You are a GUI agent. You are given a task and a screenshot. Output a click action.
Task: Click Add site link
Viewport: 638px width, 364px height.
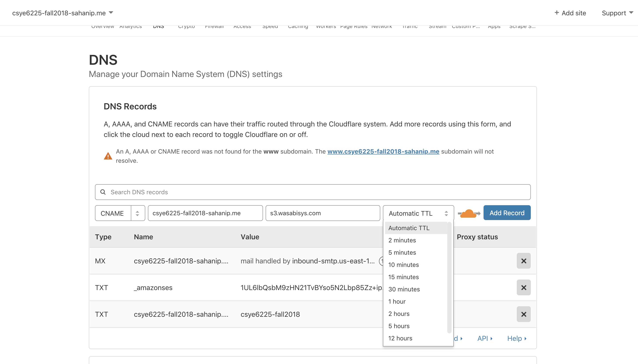point(570,13)
